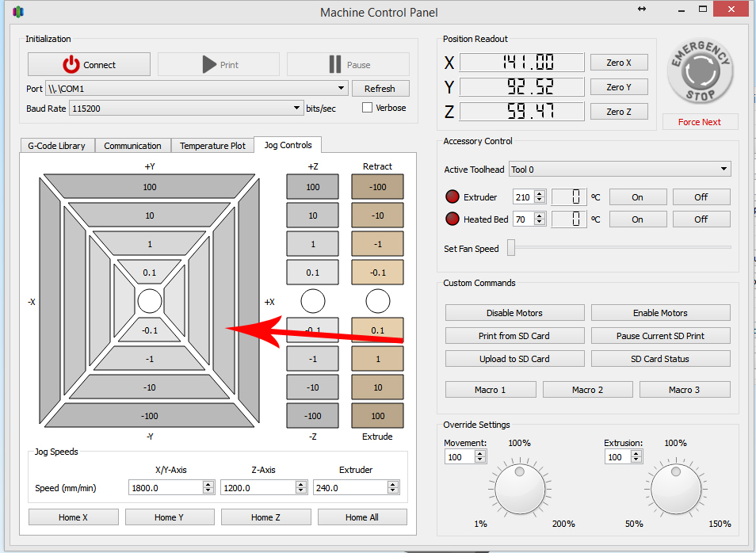Click the app icon in title bar
This screenshot has height=553, width=756.
coord(18,12)
